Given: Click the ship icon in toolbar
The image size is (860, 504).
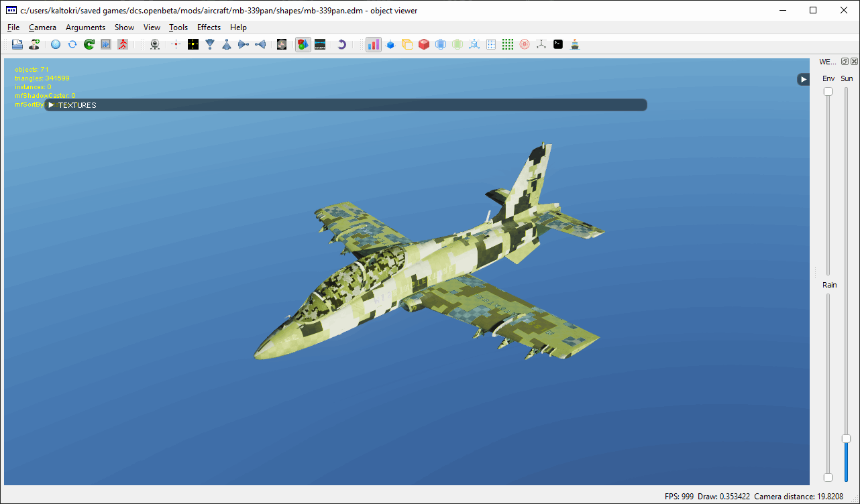Looking at the screenshot, I should [x=575, y=44].
